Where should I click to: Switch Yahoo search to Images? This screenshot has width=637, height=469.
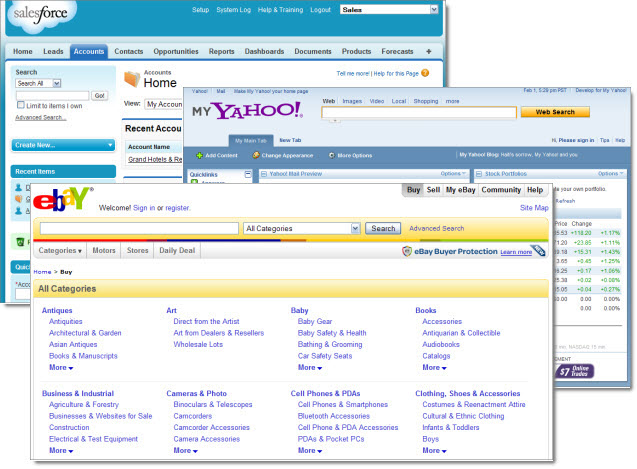click(x=352, y=101)
